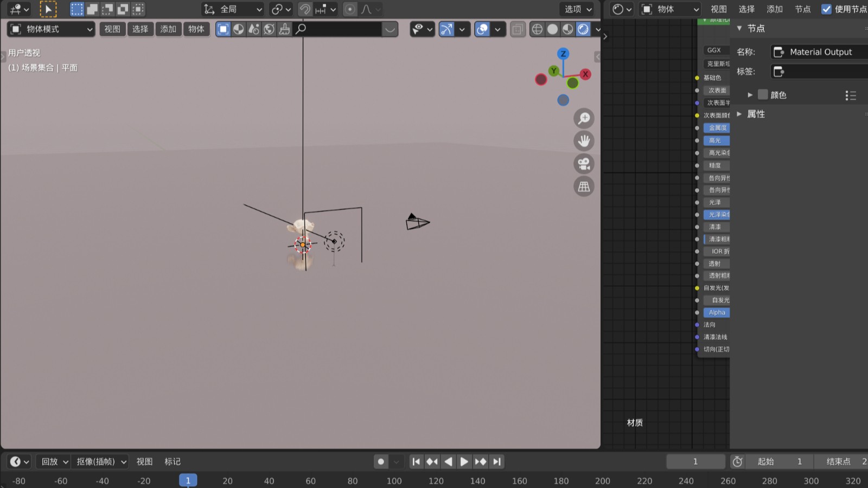Screen dimensions: 868x488
Task: Click the 选项 options button
Action: tap(578, 9)
